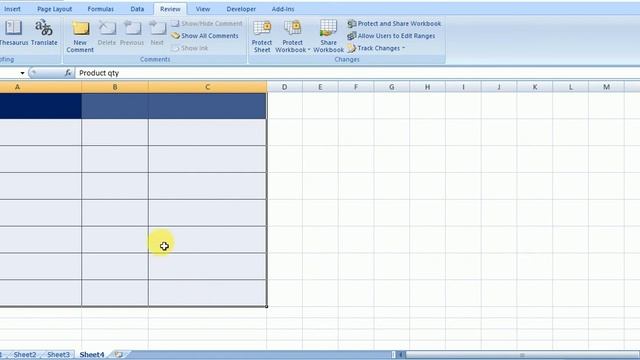Click Protect Sheet
This screenshot has height=360, width=640.
pos(262,37)
